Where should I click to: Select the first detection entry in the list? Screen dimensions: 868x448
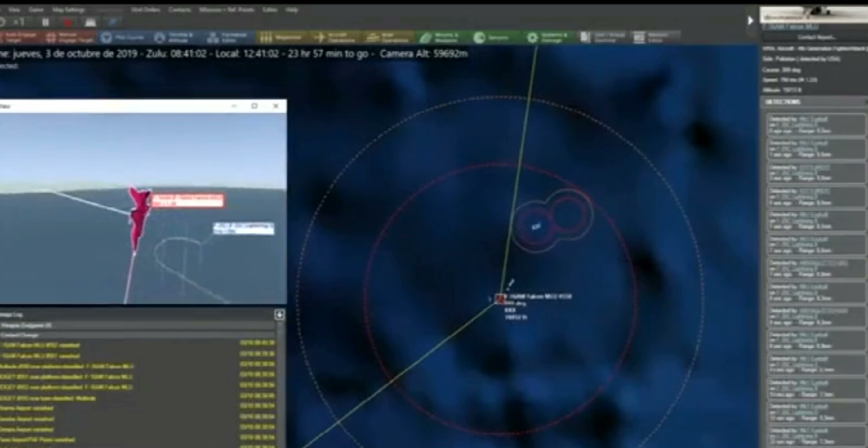(816, 125)
